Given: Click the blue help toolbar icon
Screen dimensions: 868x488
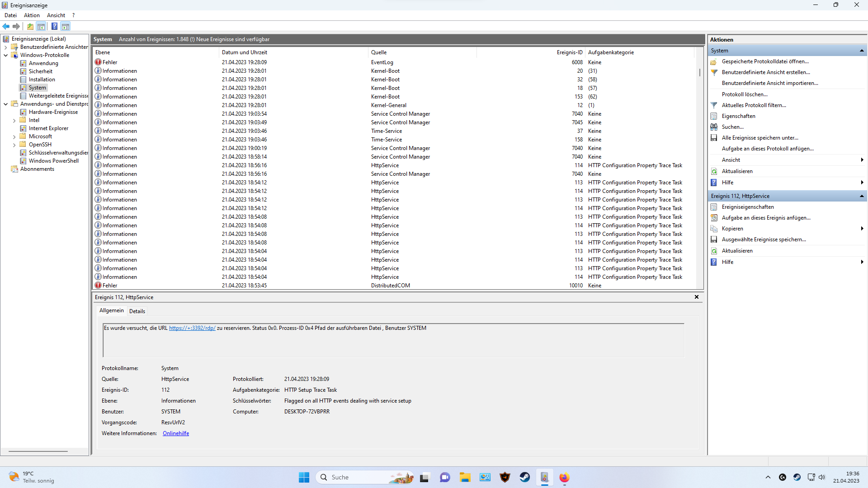Looking at the screenshot, I should click(x=54, y=26).
